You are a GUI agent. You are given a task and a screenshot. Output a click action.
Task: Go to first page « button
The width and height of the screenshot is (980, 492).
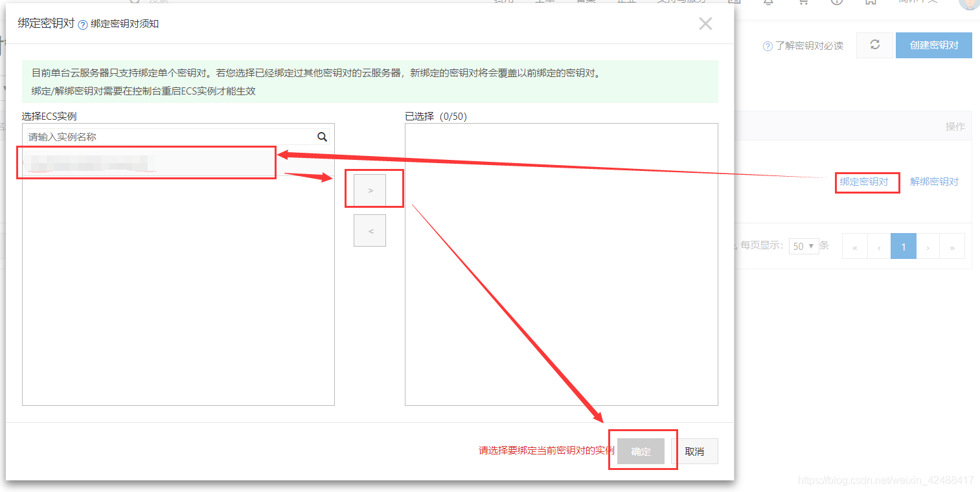click(x=855, y=247)
